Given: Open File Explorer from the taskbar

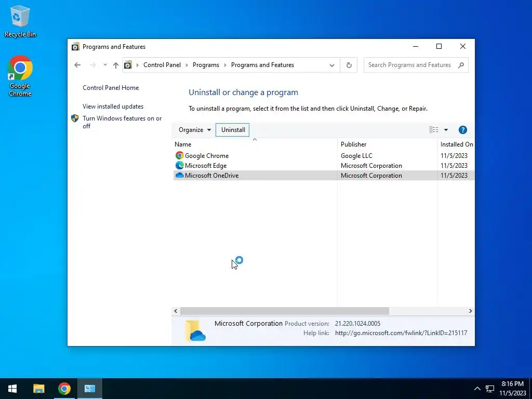Looking at the screenshot, I should point(38,389).
